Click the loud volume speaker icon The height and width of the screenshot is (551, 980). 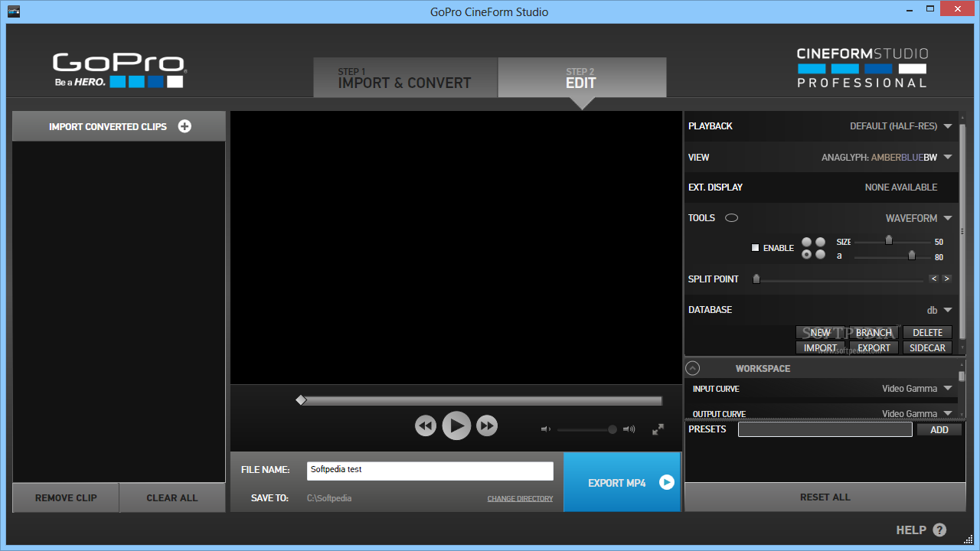[629, 429]
